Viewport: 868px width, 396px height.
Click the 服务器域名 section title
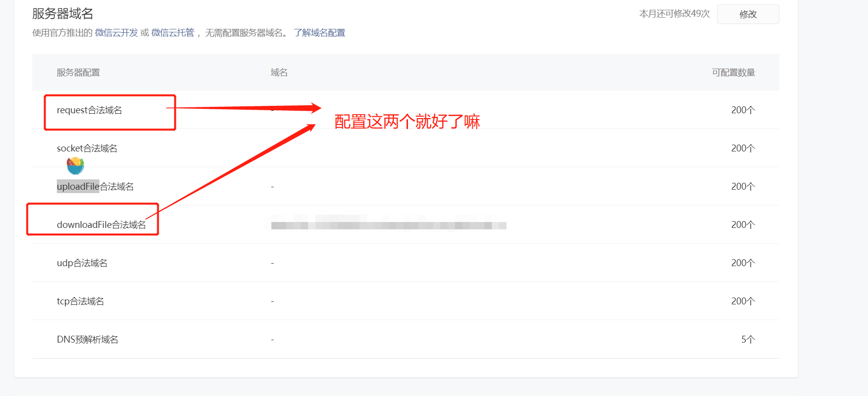[x=63, y=14]
